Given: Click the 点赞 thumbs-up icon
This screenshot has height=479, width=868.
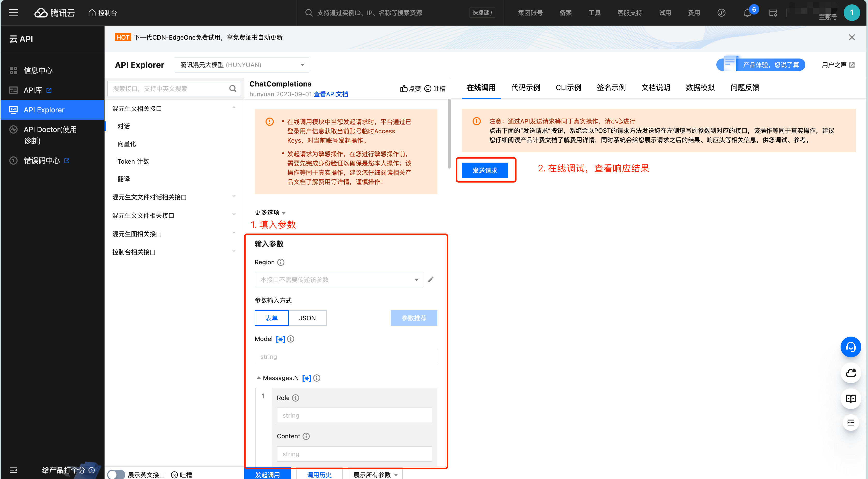Looking at the screenshot, I should coord(404,88).
